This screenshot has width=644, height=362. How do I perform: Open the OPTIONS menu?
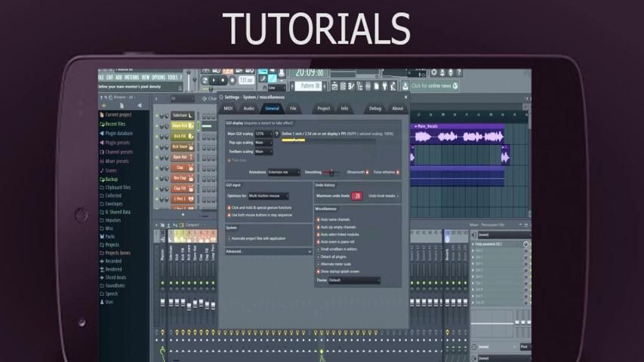pos(159,77)
